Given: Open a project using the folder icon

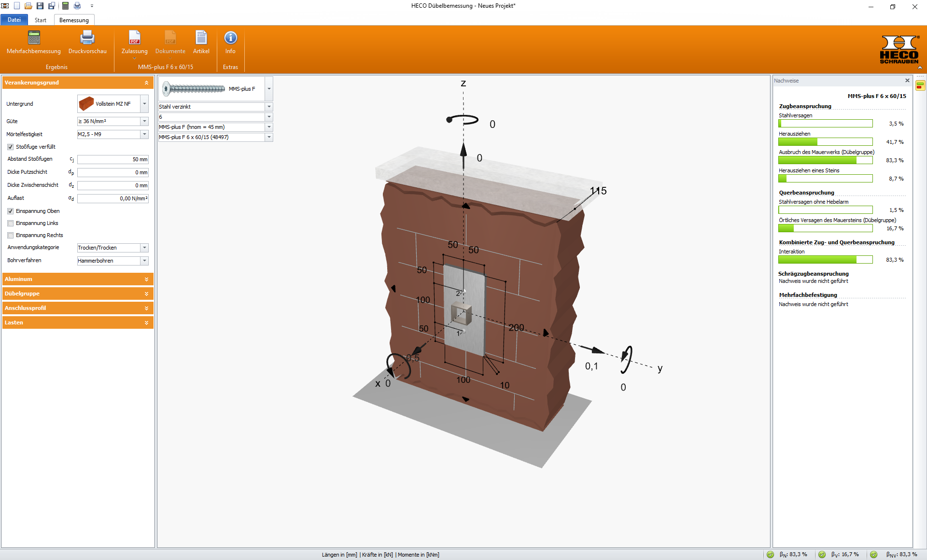Looking at the screenshot, I should coord(28,6).
